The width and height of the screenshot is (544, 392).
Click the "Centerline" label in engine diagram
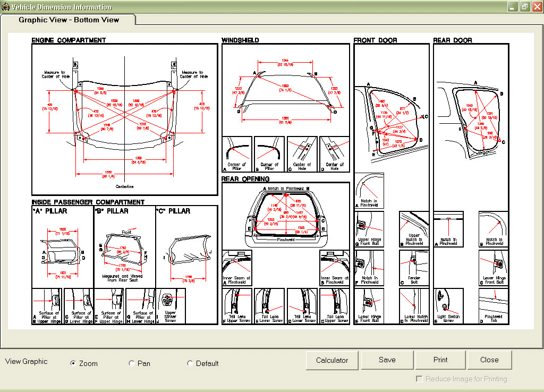[x=124, y=186]
